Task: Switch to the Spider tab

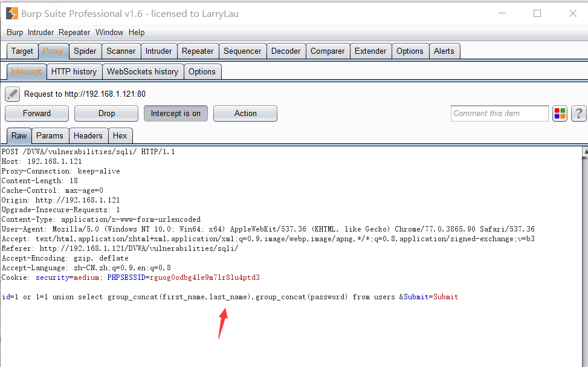Action: (85, 51)
